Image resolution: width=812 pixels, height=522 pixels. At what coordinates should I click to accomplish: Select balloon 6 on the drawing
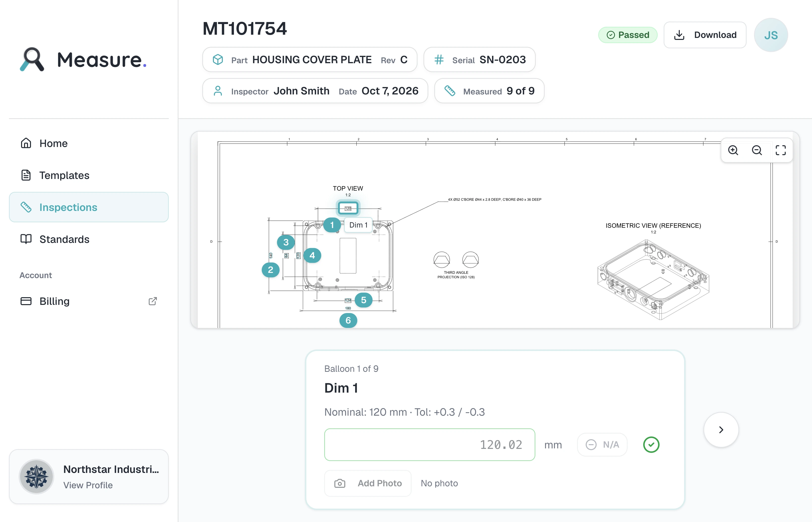tap(348, 320)
